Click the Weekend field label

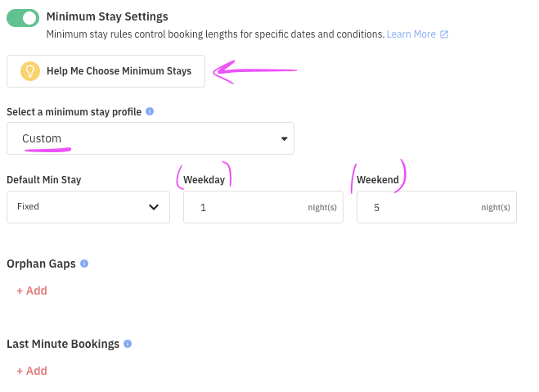pos(378,179)
